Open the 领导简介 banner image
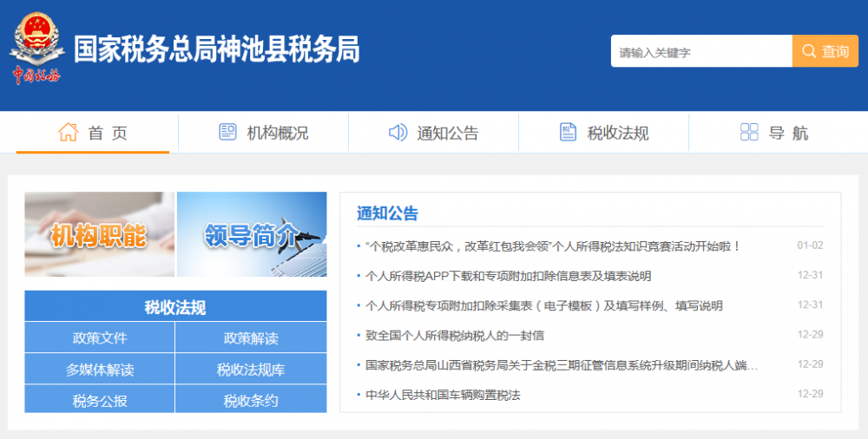This screenshot has width=868, height=439. [252, 234]
